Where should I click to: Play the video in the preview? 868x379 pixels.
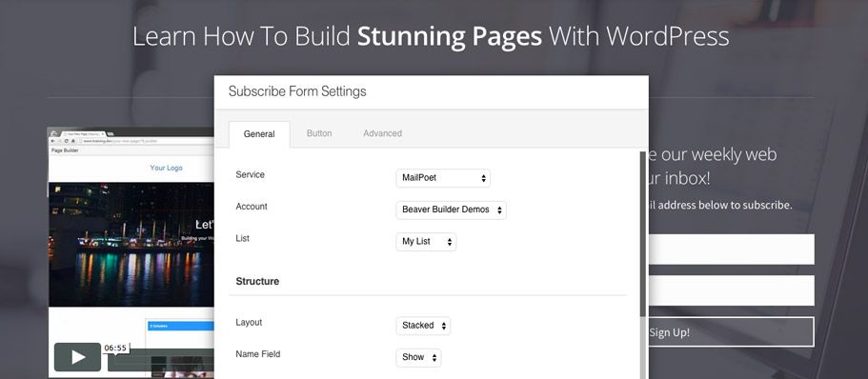pyautogui.click(x=77, y=357)
